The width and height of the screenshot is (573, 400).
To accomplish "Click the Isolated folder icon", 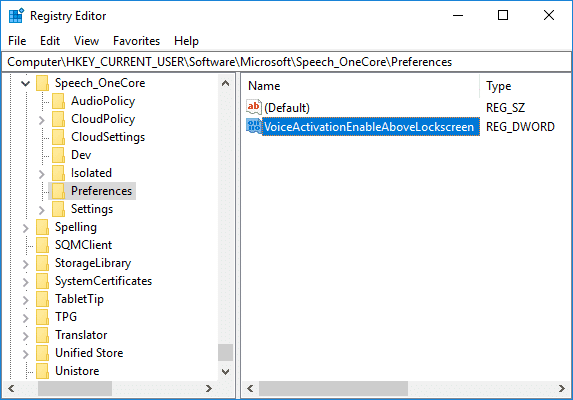I will [58, 173].
